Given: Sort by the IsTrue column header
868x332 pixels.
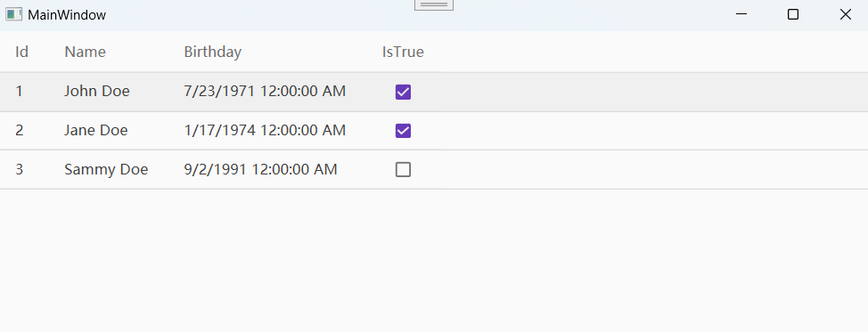Looking at the screenshot, I should click(x=403, y=52).
